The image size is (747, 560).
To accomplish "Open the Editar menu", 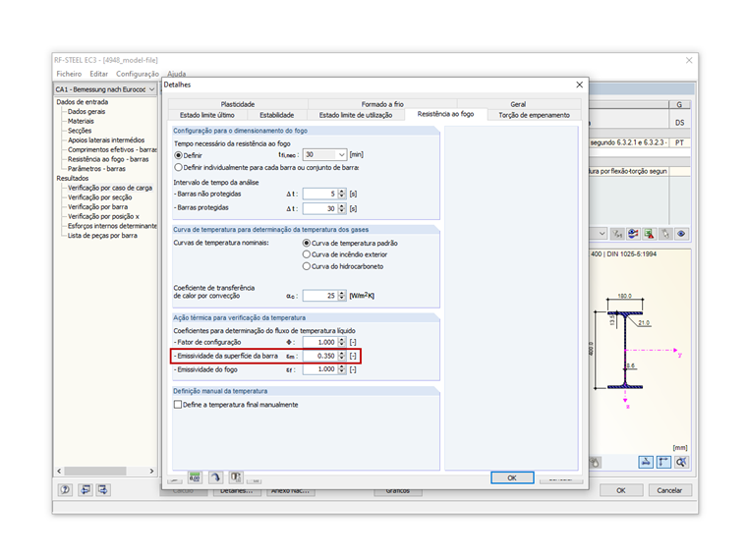I will (99, 74).
